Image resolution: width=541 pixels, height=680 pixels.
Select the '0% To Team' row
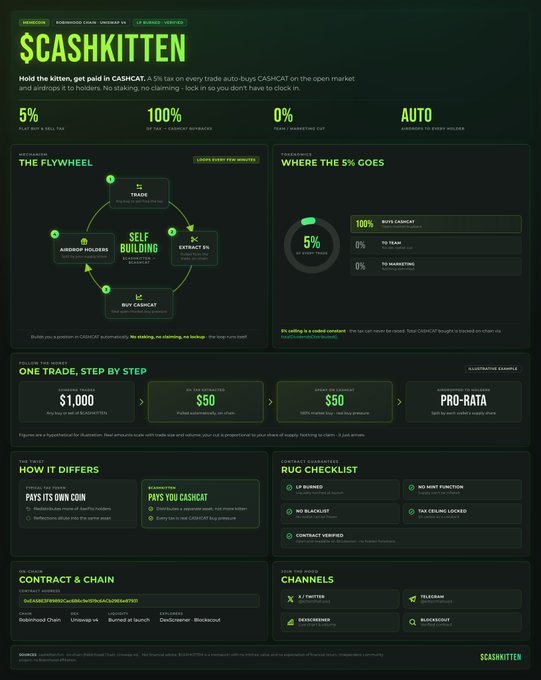coord(436,245)
